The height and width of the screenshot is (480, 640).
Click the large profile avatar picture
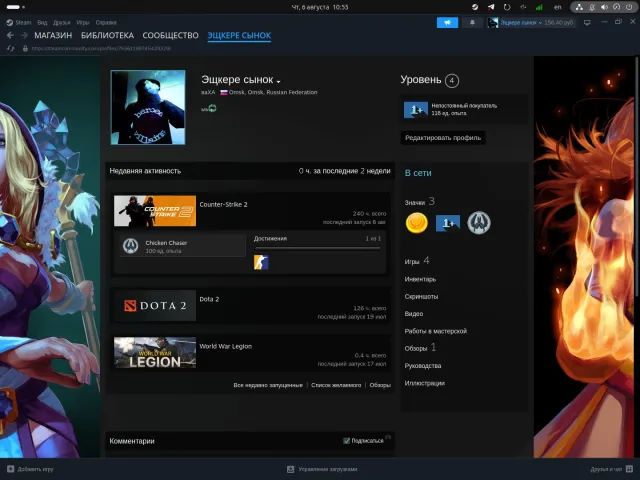click(148, 107)
